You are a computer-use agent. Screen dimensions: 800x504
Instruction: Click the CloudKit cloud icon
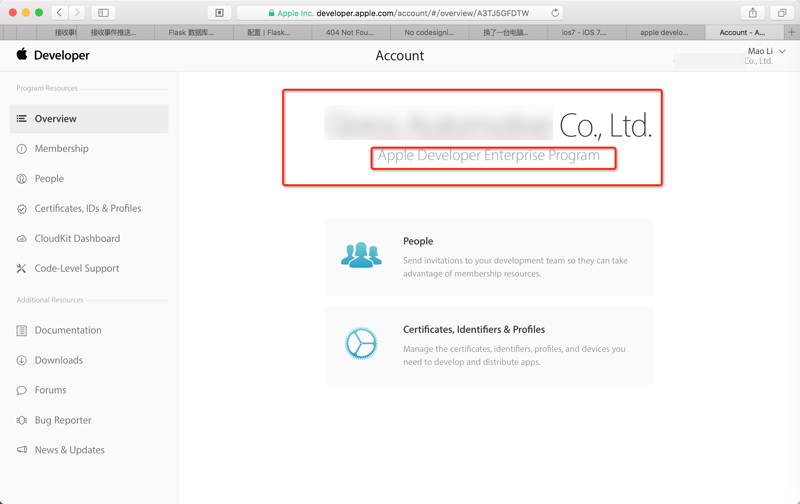coord(21,239)
